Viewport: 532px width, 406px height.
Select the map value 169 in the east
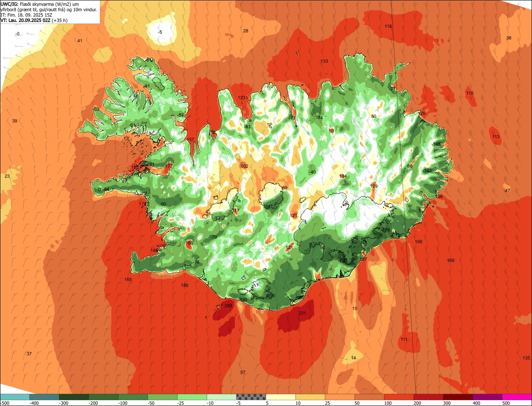point(451,260)
